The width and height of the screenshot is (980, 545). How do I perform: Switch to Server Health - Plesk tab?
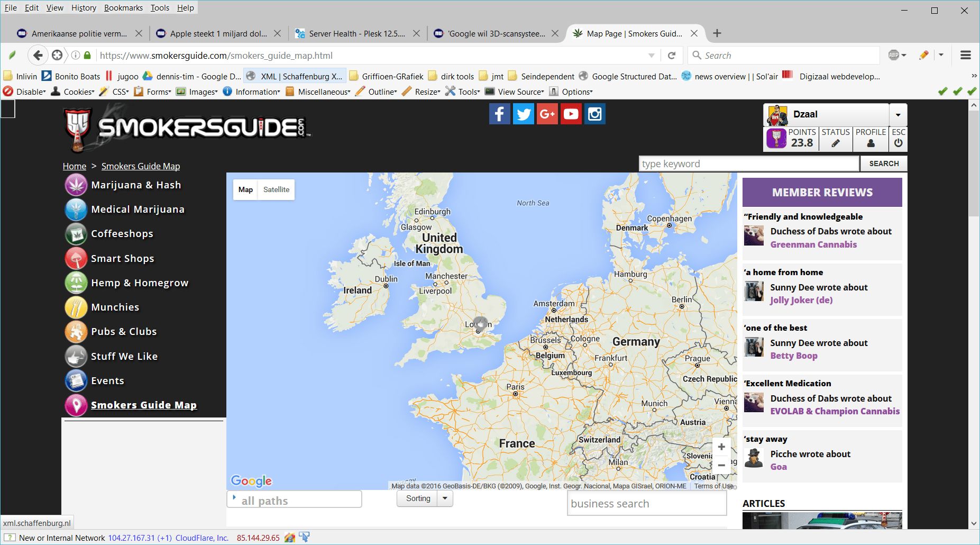coord(357,33)
